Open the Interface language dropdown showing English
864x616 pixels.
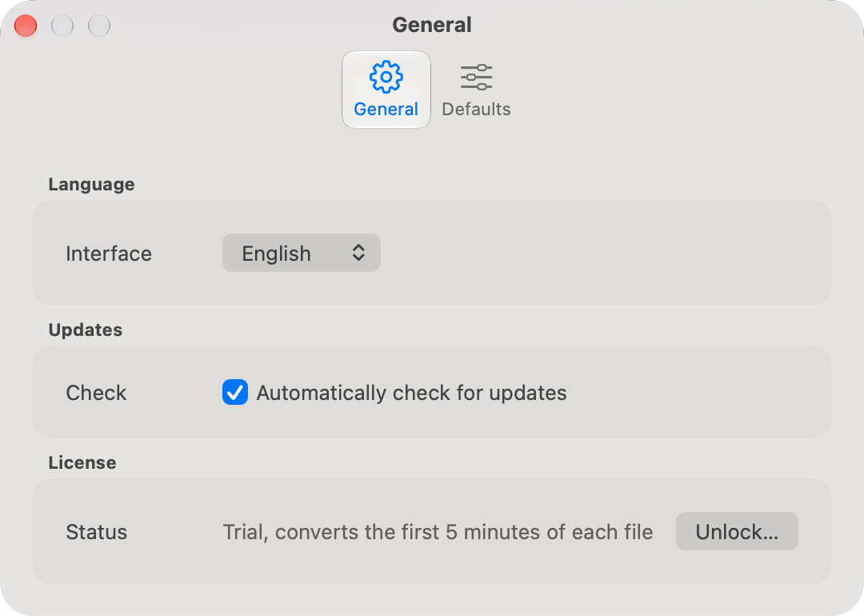click(302, 254)
